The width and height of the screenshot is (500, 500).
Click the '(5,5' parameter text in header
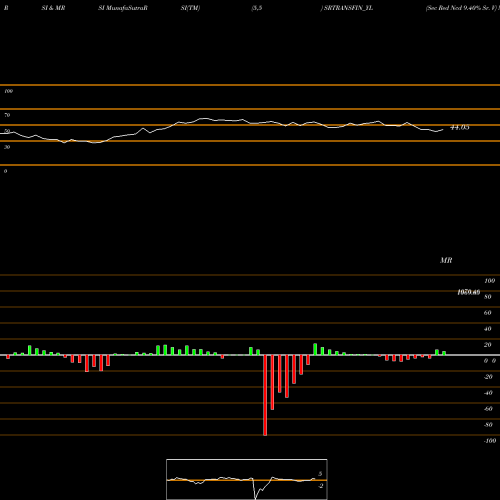pos(257,8)
